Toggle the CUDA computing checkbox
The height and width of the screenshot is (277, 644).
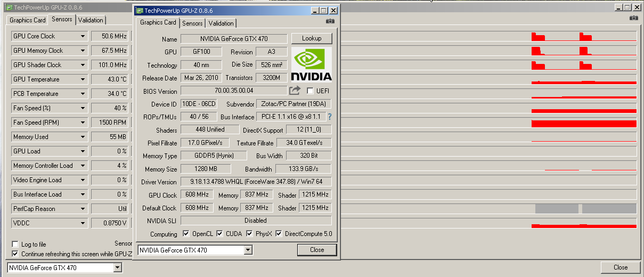click(219, 234)
